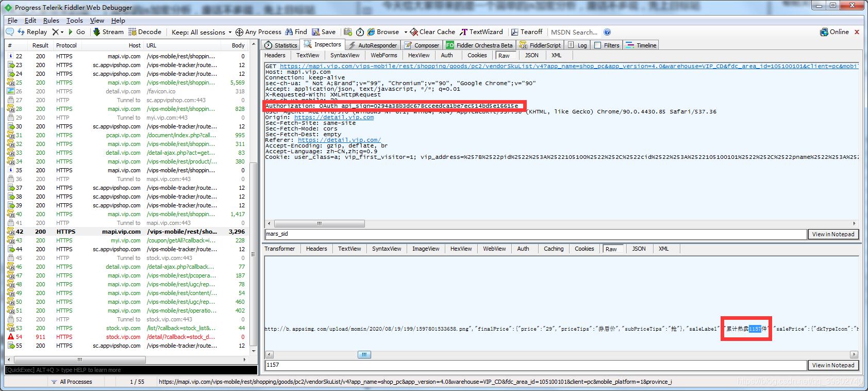Click the image icon on session 26
868x391 pixels.
pos(11,91)
